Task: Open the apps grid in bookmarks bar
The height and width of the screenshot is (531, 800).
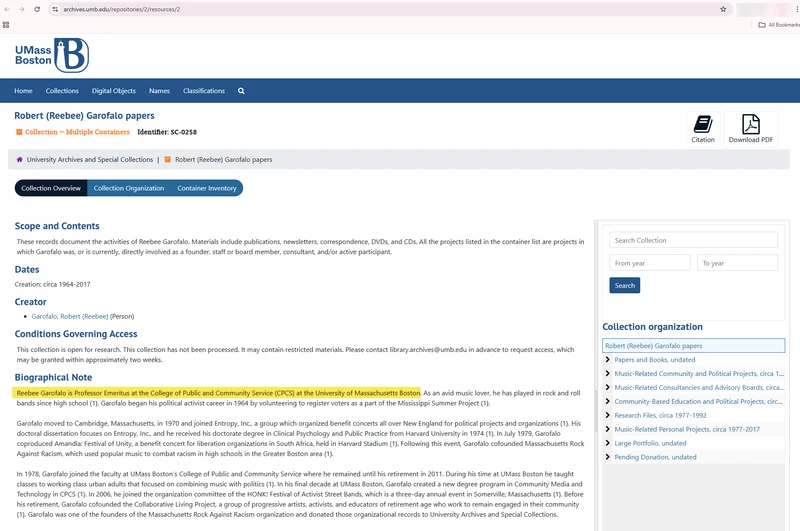Action: [x=6, y=24]
